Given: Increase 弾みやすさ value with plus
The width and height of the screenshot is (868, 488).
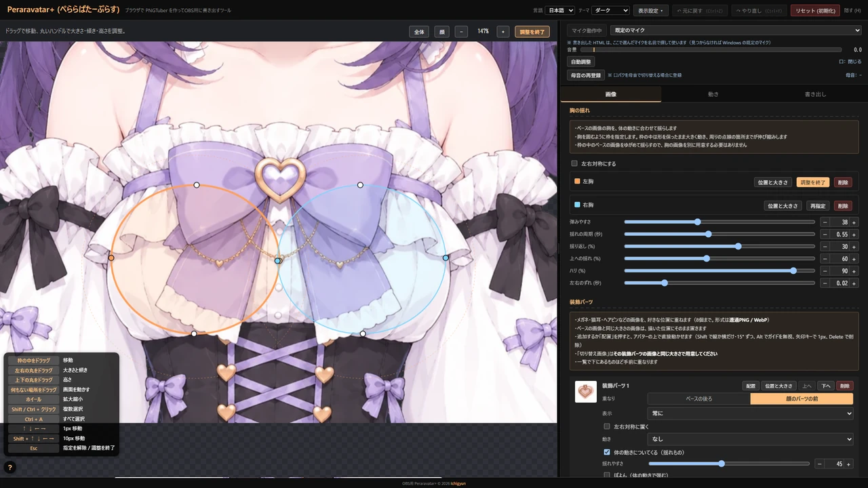Looking at the screenshot, I should 854,222.
